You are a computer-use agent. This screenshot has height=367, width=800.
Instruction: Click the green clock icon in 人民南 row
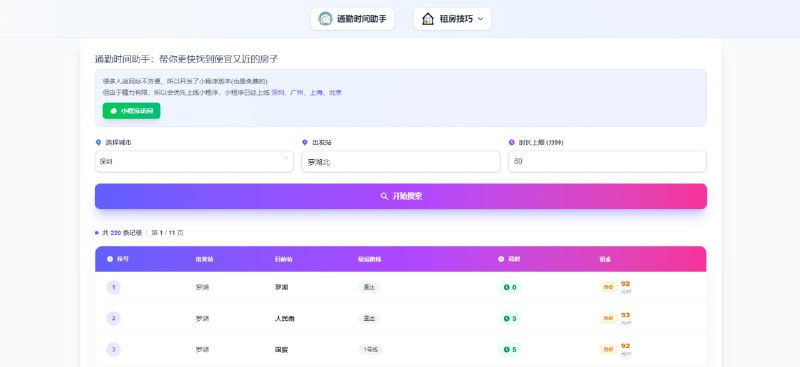point(507,319)
